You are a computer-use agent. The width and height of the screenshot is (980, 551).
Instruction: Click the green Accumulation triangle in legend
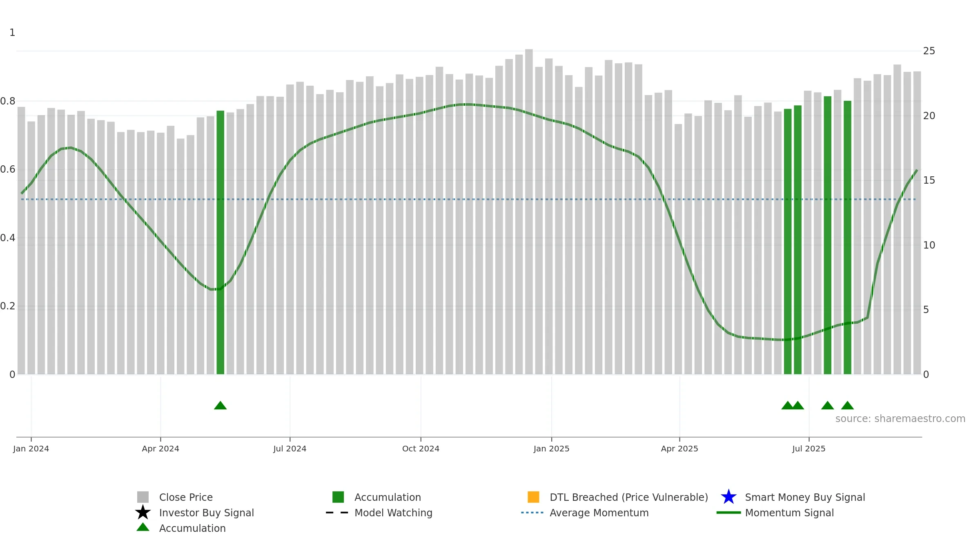click(143, 527)
